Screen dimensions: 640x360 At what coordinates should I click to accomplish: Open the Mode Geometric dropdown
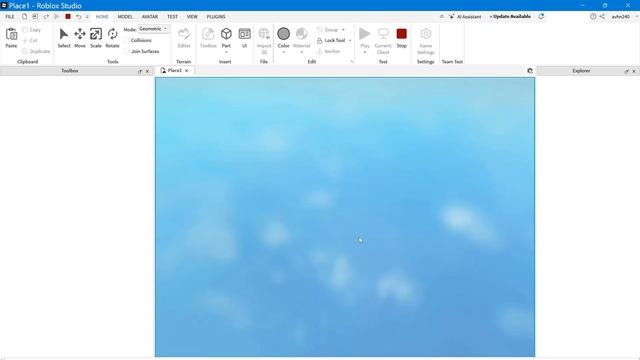point(153,29)
